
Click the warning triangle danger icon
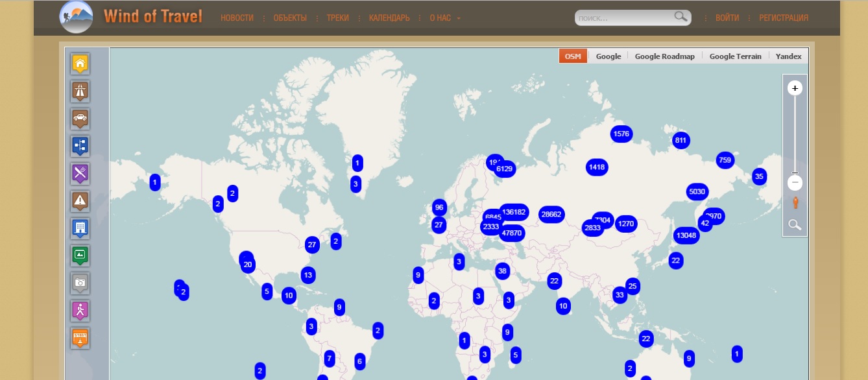(x=80, y=201)
